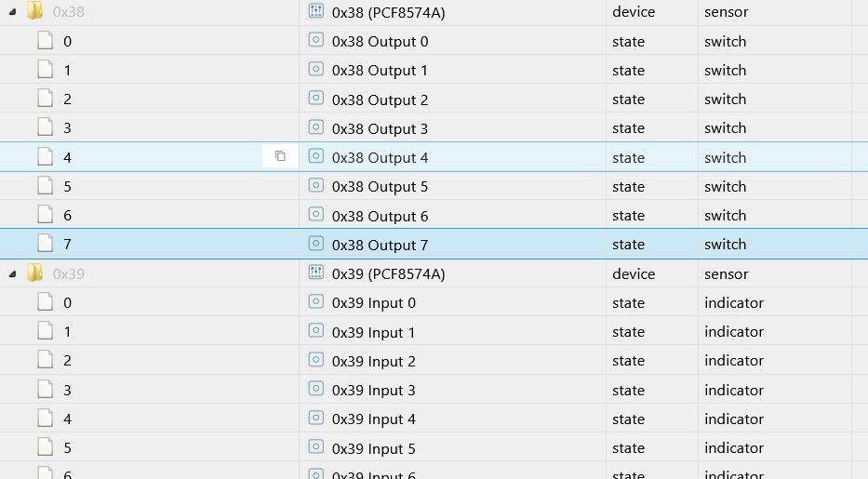Click the 0x39 (PCF8574A) device icon
Viewport: 868px width, 479px height.
[x=315, y=273]
